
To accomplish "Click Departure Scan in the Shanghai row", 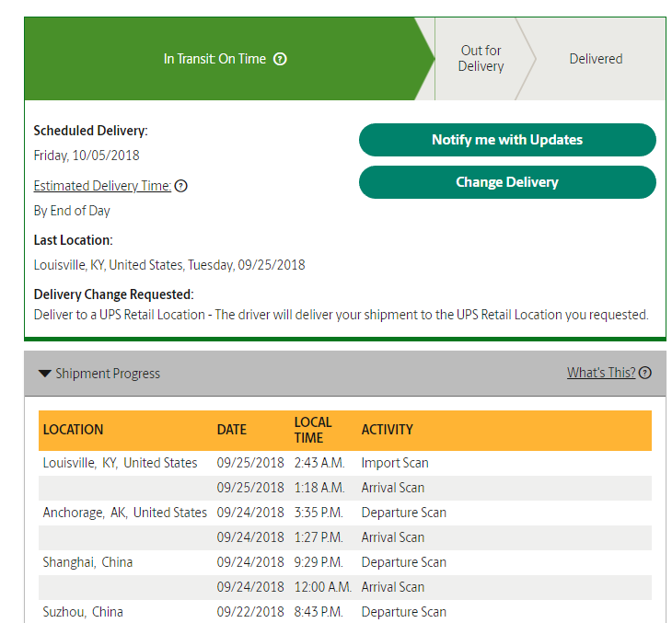I will (x=404, y=562).
